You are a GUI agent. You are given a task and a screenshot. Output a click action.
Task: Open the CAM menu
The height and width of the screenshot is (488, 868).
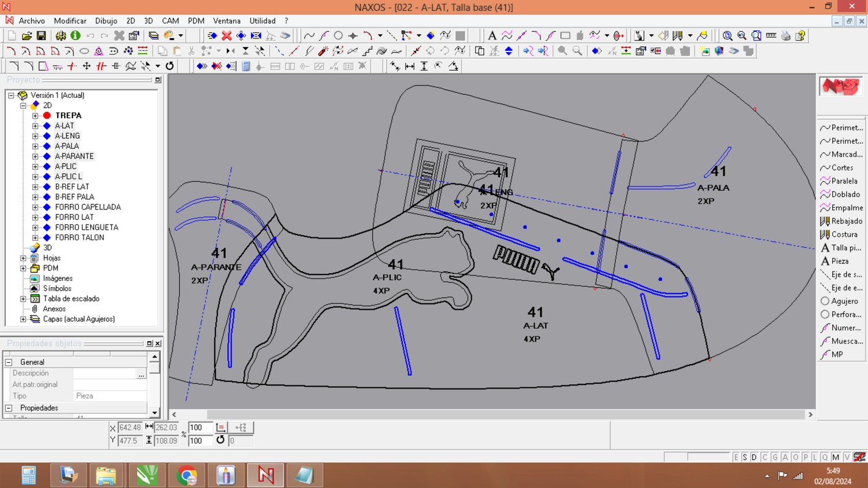tap(170, 21)
